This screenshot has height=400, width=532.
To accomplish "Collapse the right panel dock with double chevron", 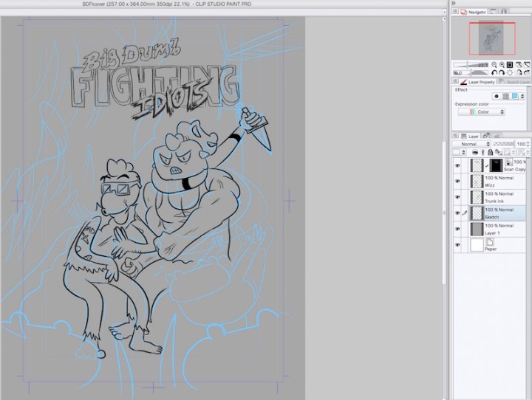I will pyautogui.click(x=454, y=3).
